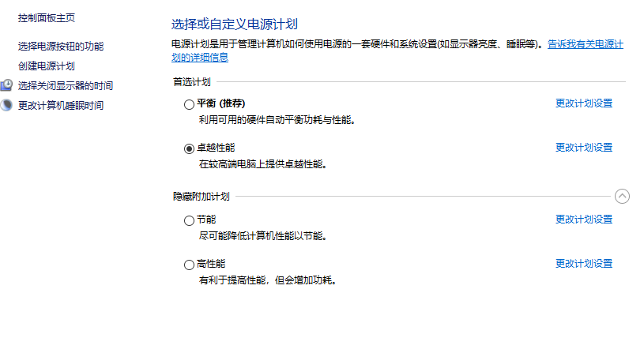
Task: Click the 节能 plan label text
Action: pos(206,220)
